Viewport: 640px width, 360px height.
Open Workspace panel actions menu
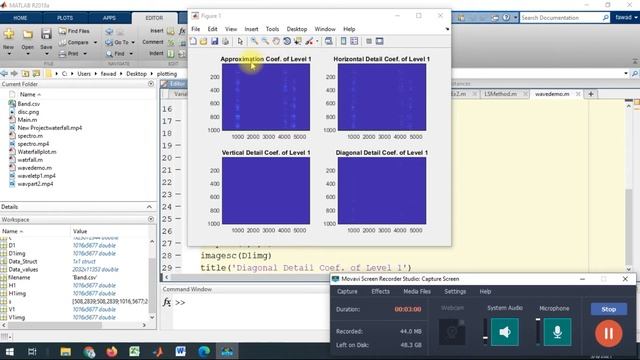[x=151, y=219]
